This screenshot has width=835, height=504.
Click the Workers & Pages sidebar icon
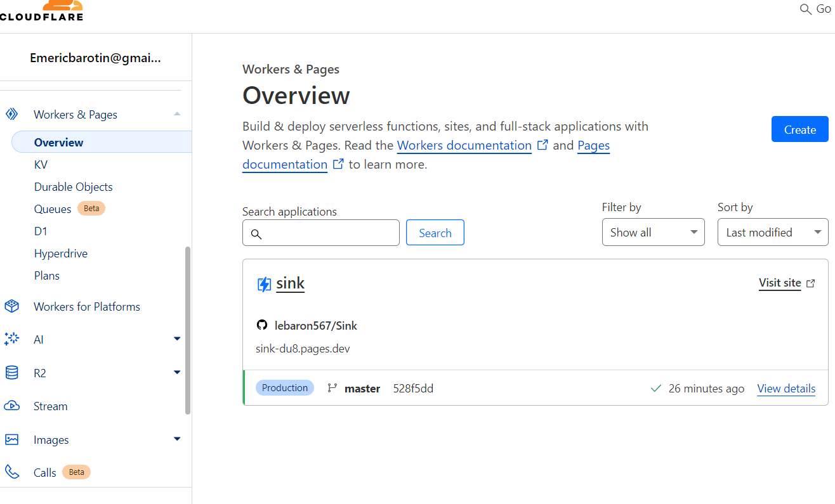(11, 114)
